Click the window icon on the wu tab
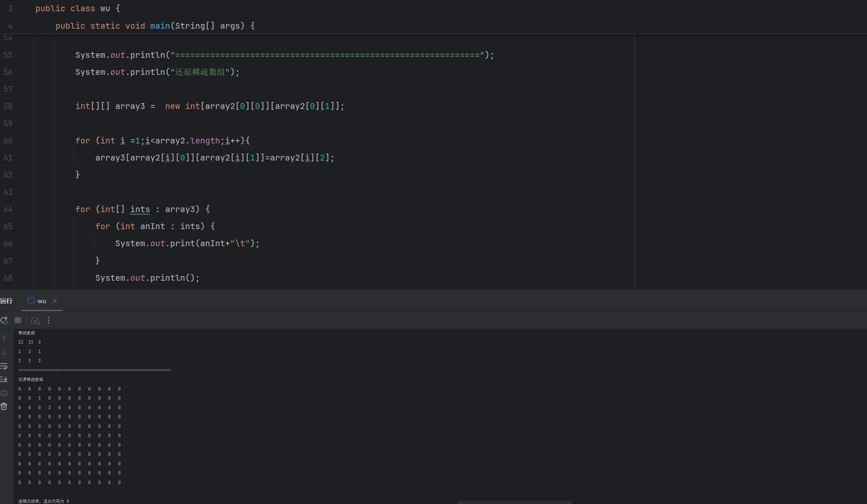The height and width of the screenshot is (504, 867). pos(31,300)
